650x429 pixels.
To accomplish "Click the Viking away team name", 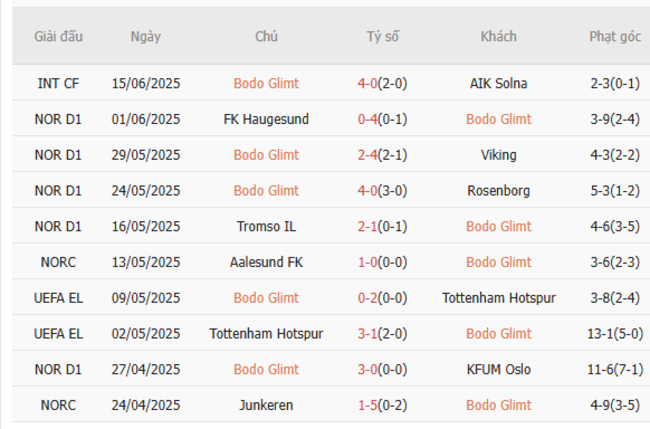I will pyautogui.click(x=498, y=155).
